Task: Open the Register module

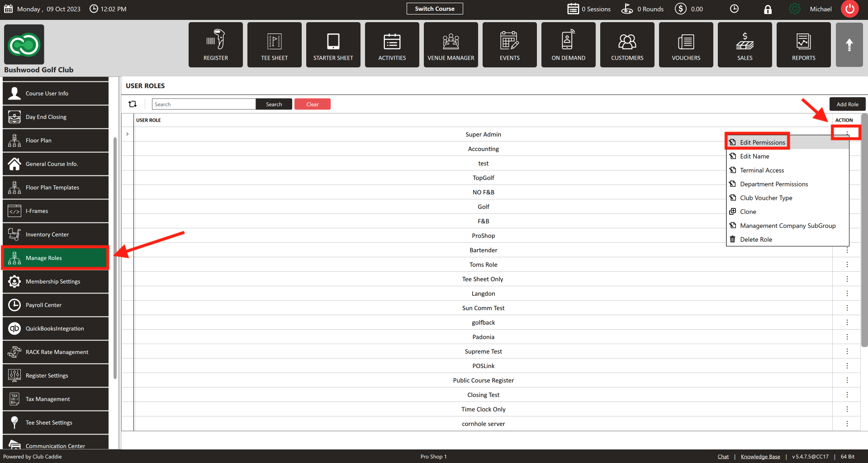Action: pos(216,45)
